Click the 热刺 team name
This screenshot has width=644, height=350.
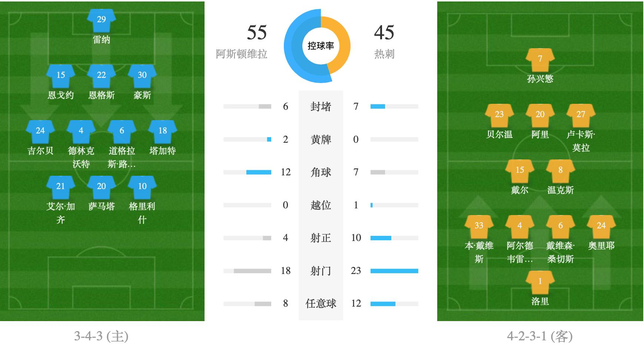(x=384, y=54)
